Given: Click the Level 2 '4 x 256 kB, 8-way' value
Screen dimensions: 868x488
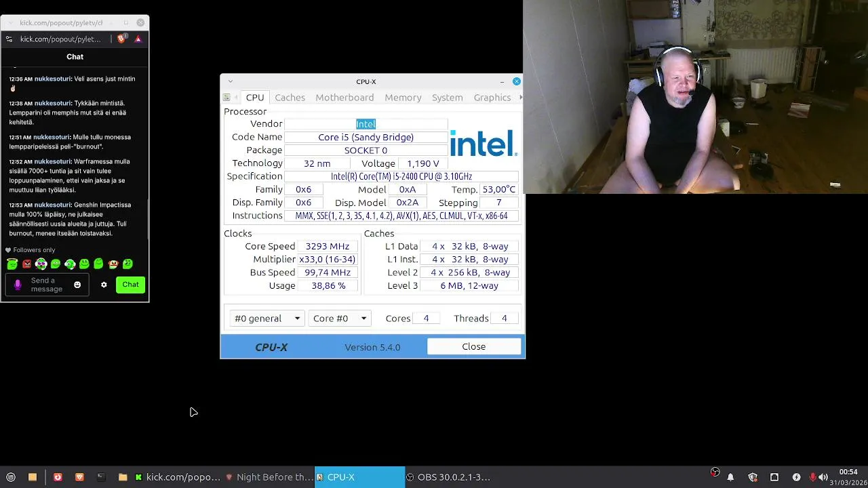Looking at the screenshot, I should pyautogui.click(x=469, y=272).
